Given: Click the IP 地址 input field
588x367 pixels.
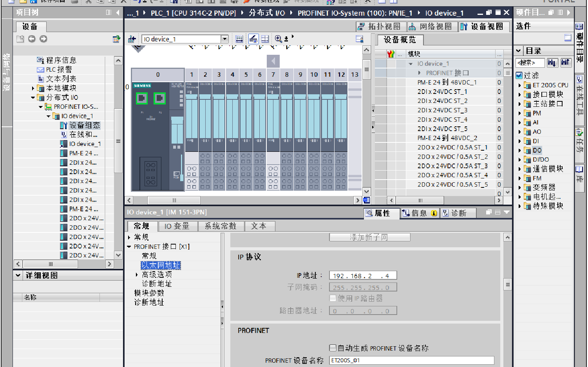Looking at the screenshot, I should 363,275.
